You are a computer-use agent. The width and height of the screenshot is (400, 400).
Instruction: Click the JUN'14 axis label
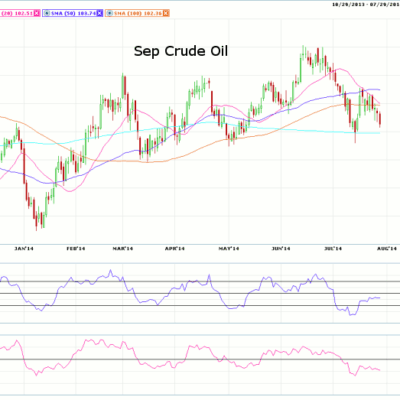(x=281, y=249)
